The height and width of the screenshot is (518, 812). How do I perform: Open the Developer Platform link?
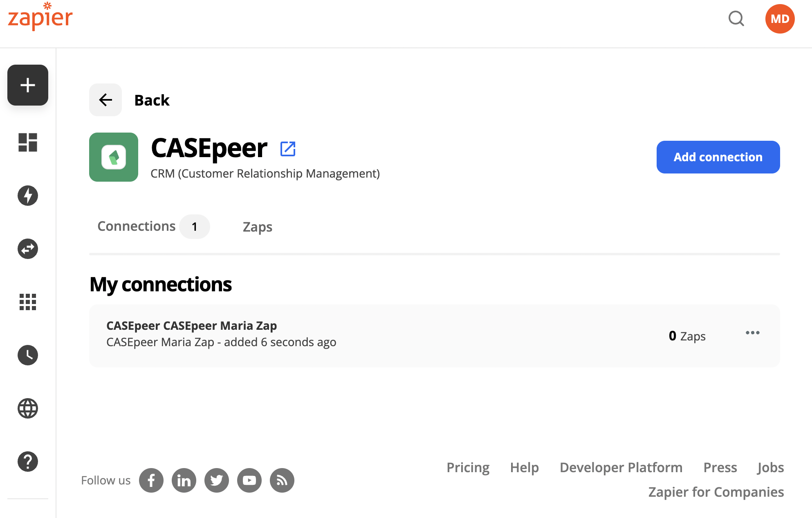click(x=621, y=467)
